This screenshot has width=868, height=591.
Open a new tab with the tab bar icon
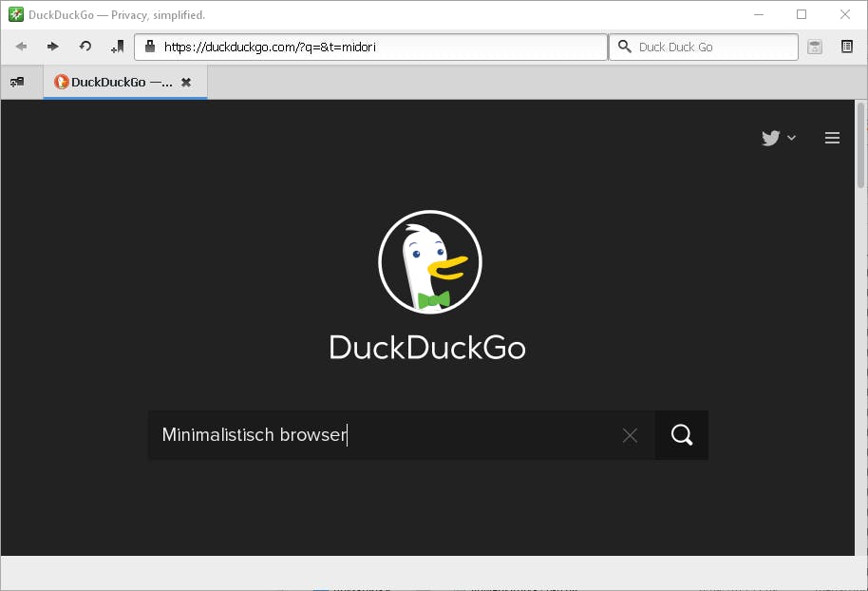[x=17, y=82]
